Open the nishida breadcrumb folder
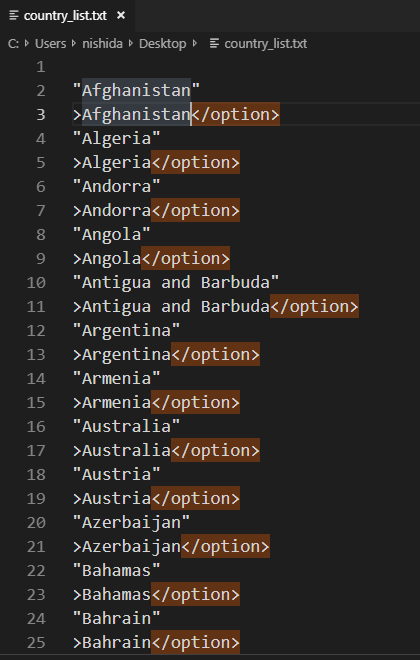The image size is (420, 660). tap(102, 43)
